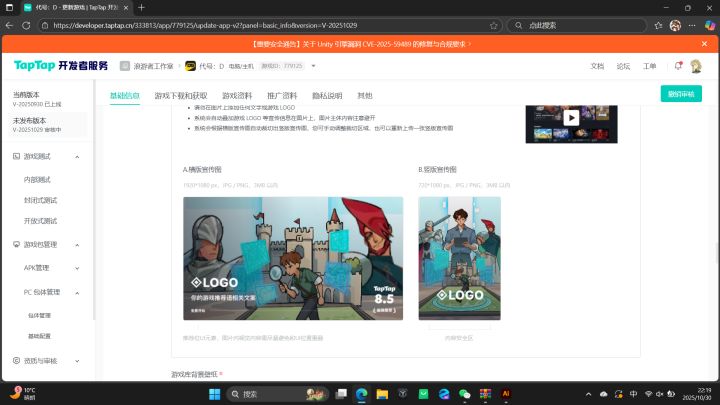Open the browser tab actions icon
The image size is (720, 405).
(9, 7)
